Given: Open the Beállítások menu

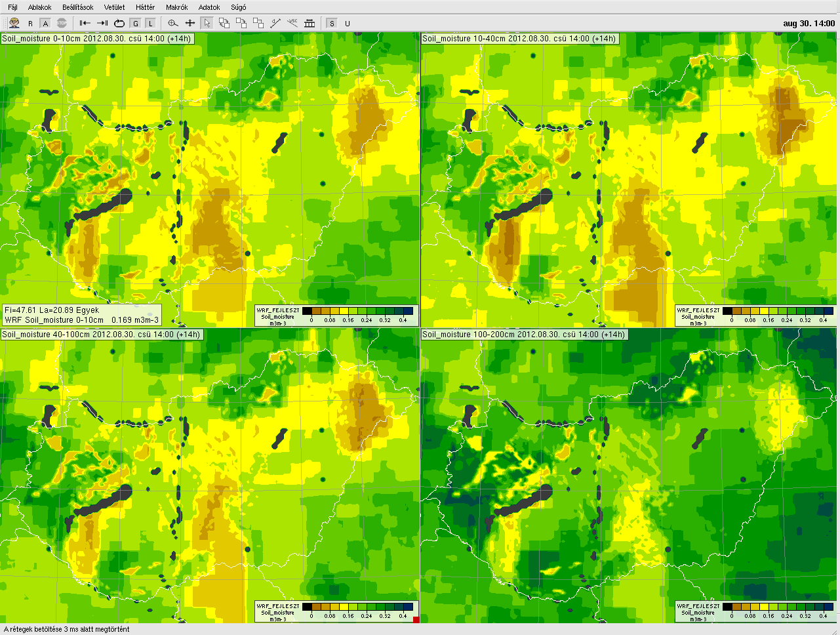Looking at the screenshot, I should (x=78, y=7).
